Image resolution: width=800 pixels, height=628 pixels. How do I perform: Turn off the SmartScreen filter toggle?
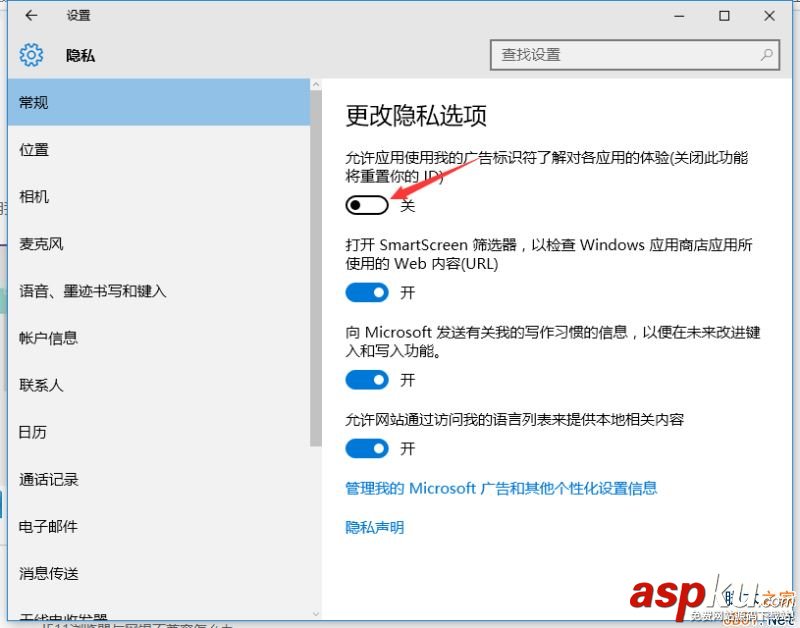(367, 292)
